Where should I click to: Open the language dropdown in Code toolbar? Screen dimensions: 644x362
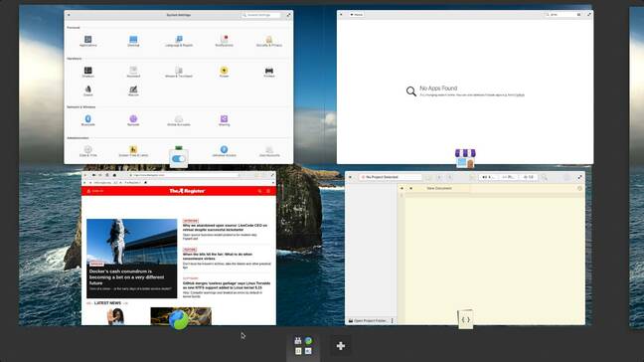(509, 177)
